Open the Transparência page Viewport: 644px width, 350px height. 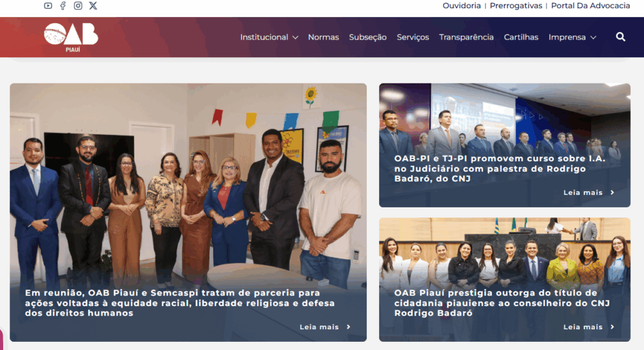click(x=466, y=37)
